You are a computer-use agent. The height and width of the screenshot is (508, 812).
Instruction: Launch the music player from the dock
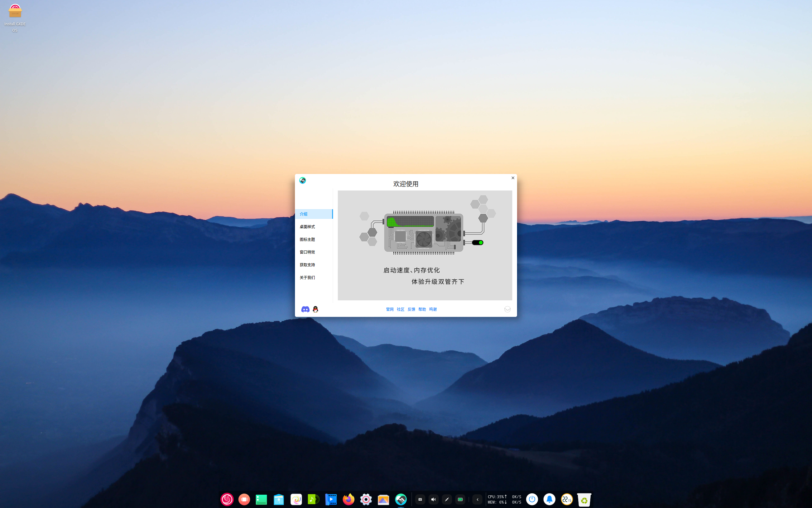(314, 499)
